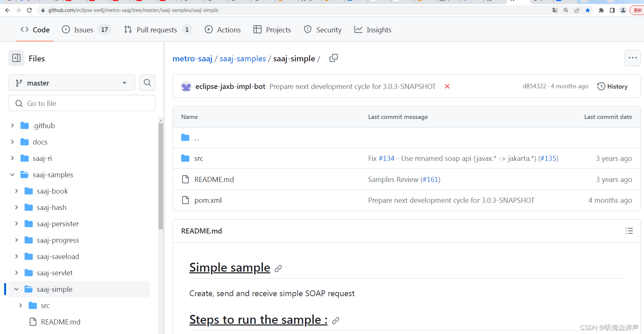This screenshot has height=334, width=644.
Task: Click the anchor link icon beside Simple sample
Action: click(x=278, y=269)
